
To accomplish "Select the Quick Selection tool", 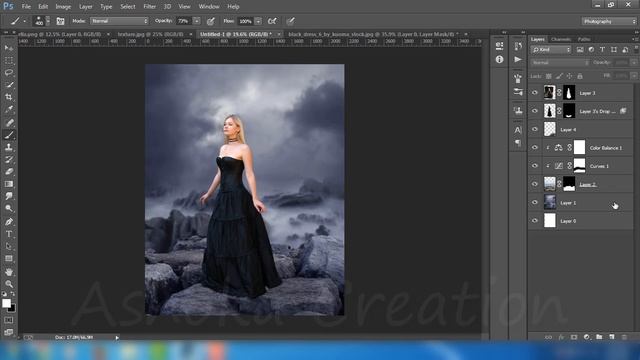I will tap(9, 84).
